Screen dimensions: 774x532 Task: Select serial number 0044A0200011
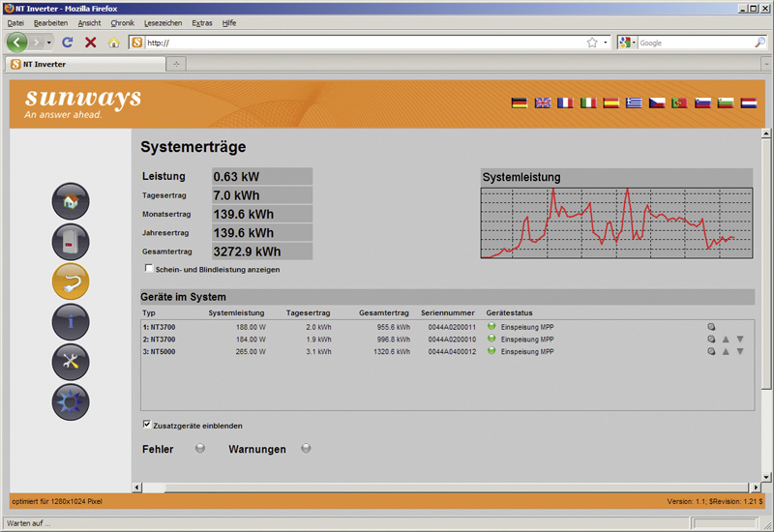[x=452, y=327]
